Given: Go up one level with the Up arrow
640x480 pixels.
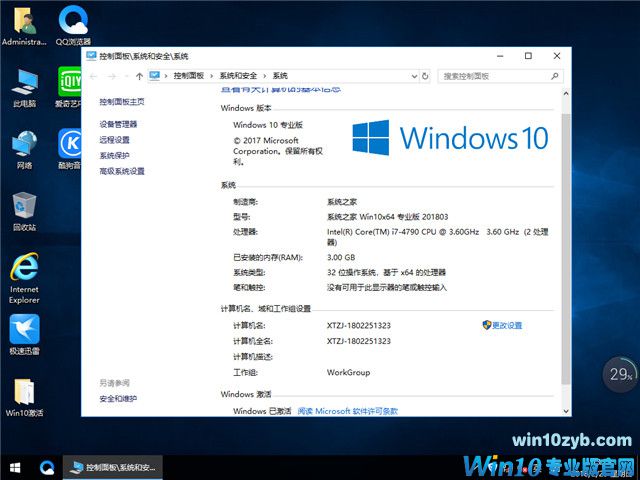Looking at the screenshot, I should [x=139, y=76].
